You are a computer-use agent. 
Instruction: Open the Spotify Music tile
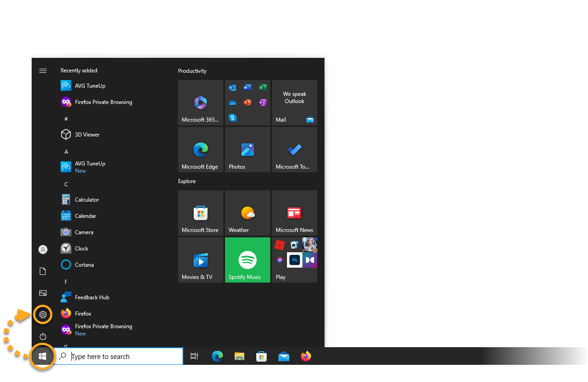[x=247, y=260]
